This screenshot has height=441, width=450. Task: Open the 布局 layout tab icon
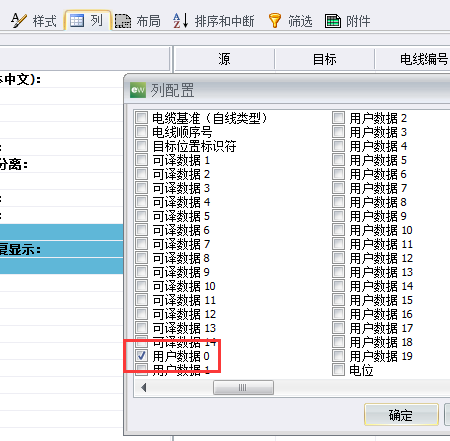tap(123, 21)
